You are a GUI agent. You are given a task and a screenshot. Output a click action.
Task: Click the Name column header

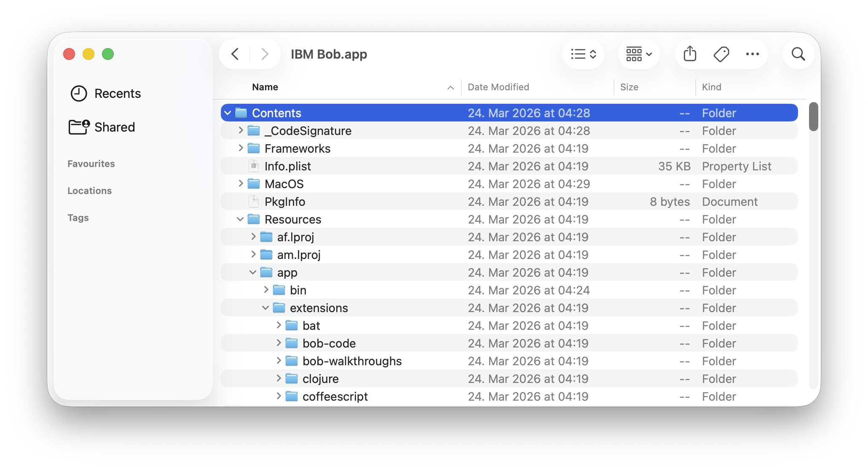[265, 87]
